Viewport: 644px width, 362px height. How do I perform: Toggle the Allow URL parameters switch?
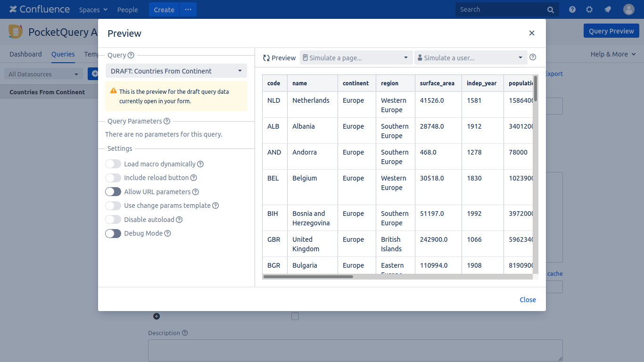(113, 192)
